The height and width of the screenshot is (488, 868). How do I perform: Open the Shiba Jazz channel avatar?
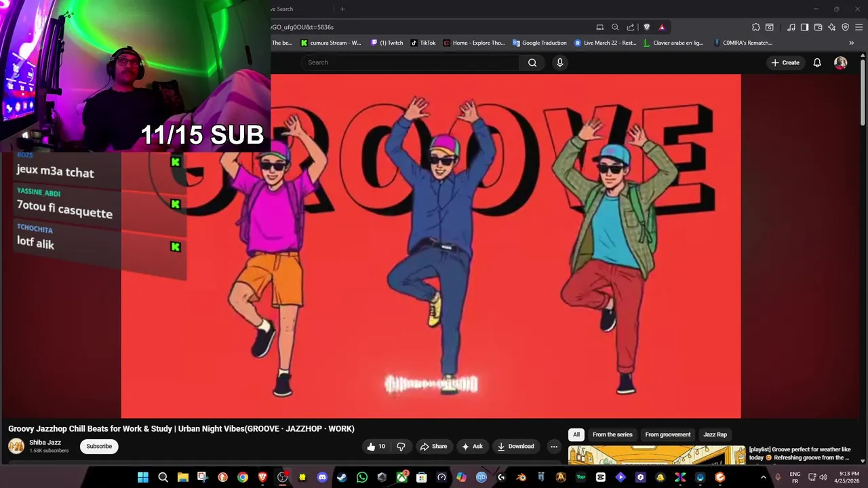16,446
